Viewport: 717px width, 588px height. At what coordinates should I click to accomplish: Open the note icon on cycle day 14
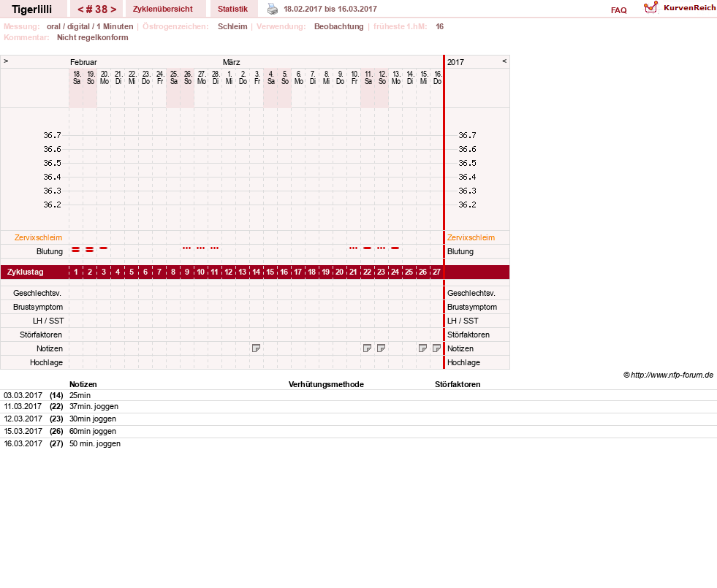click(256, 348)
